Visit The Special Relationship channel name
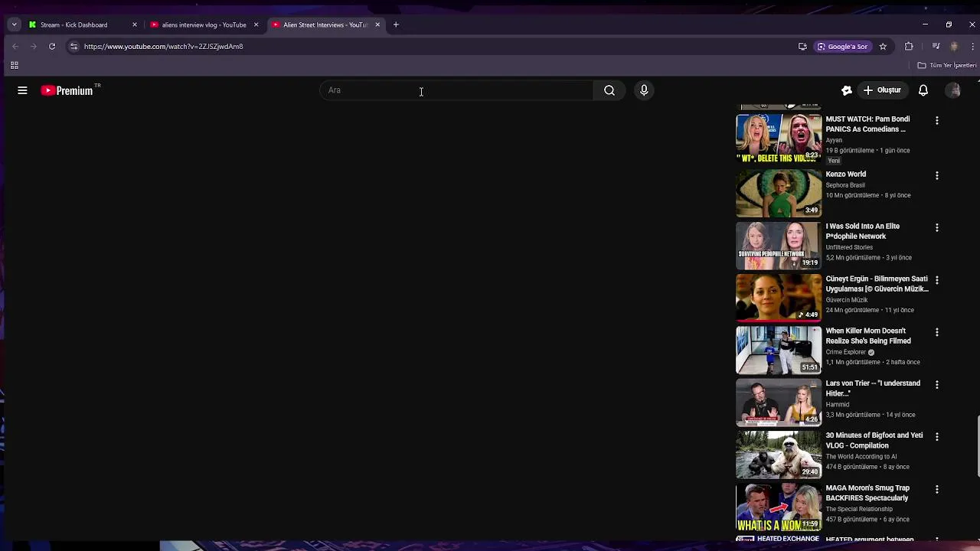The width and height of the screenshot is (980, 551). pos(859,509)
